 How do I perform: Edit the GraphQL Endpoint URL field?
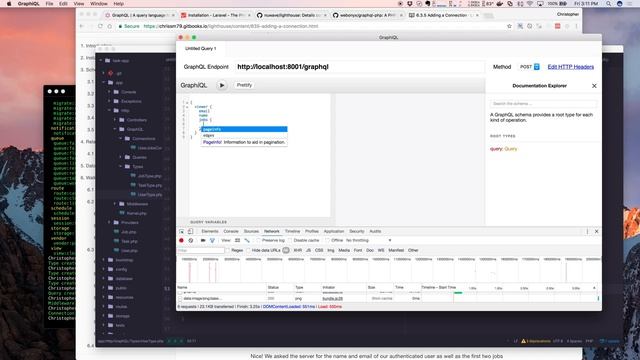[x=359, y=67]
